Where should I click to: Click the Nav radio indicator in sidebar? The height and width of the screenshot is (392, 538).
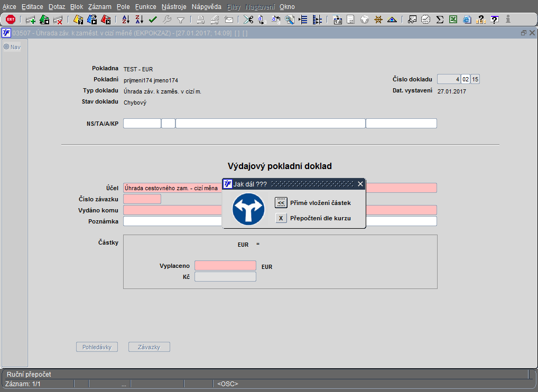pyautogui.click(x=6, y=46)
